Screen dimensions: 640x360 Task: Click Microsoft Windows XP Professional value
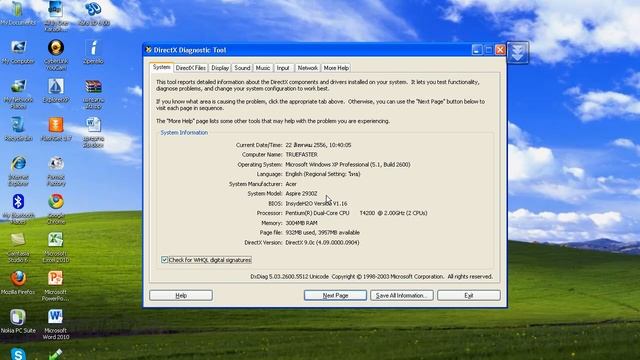tap(347, 164)
